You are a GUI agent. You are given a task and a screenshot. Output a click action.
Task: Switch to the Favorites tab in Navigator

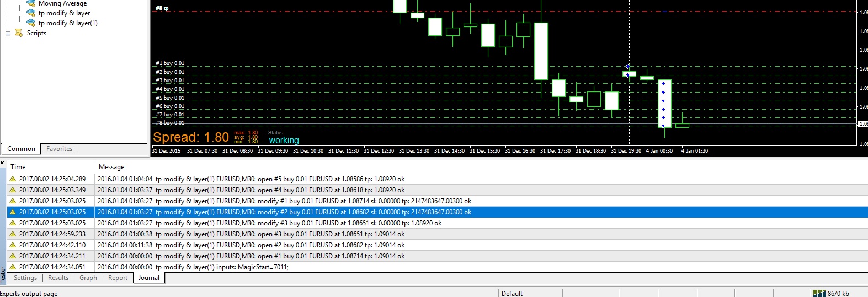(59, 149)
